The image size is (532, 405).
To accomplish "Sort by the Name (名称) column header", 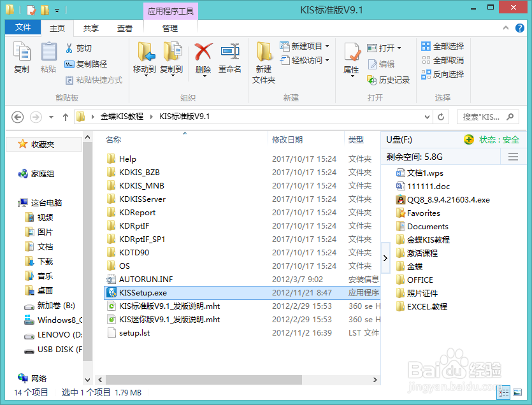I will [113, 139].
